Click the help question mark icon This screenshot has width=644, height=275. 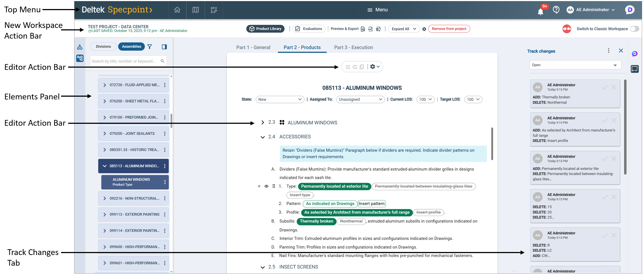coord(556,10)
